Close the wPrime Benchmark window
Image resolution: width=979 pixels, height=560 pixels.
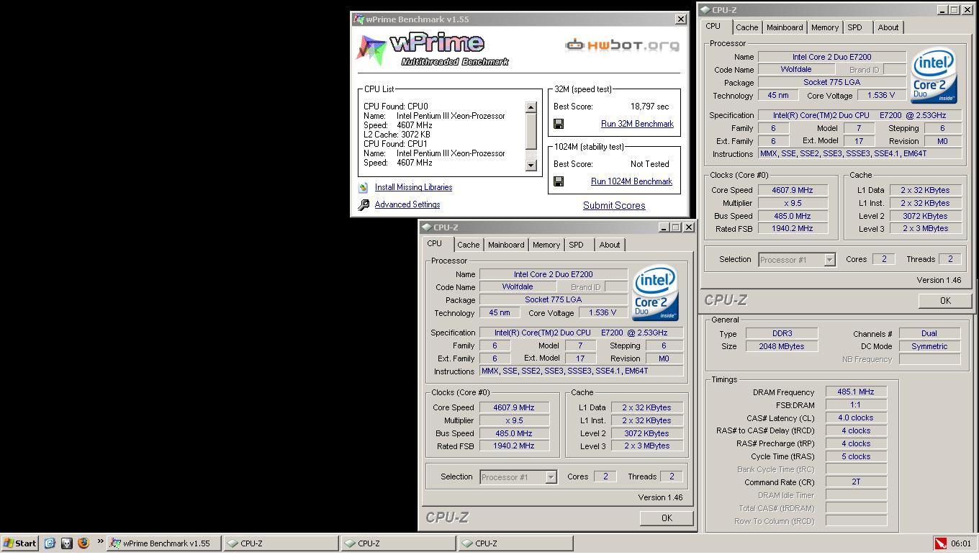(x=680, y=19)
